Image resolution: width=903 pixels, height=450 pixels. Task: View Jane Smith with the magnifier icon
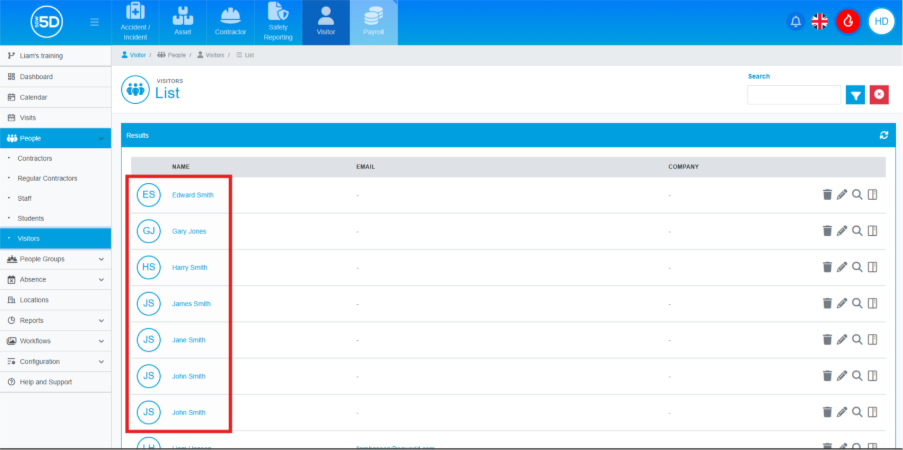857,339
